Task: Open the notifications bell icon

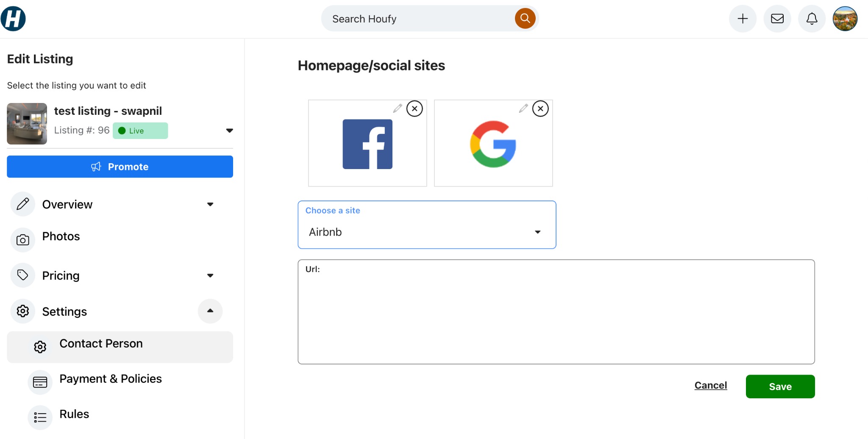Action: (x=812, y=19)
